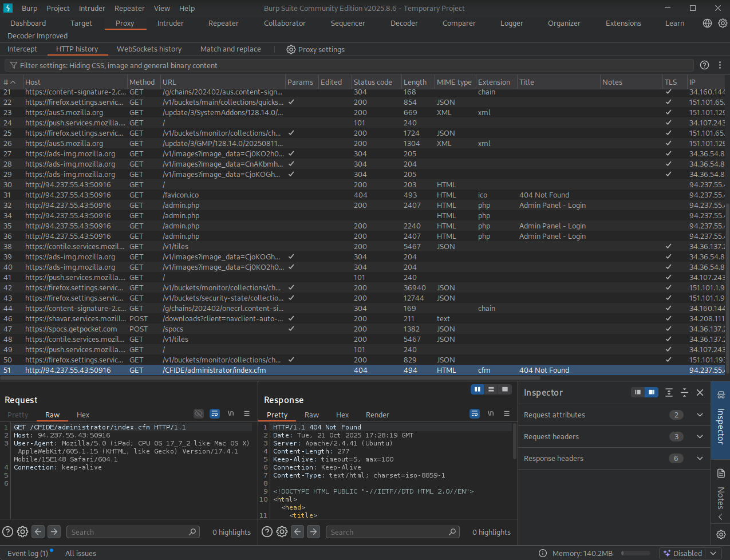The height and width of the screenshot is (560, 730).
Task: Open the Event log
Action: click(27, 554)
